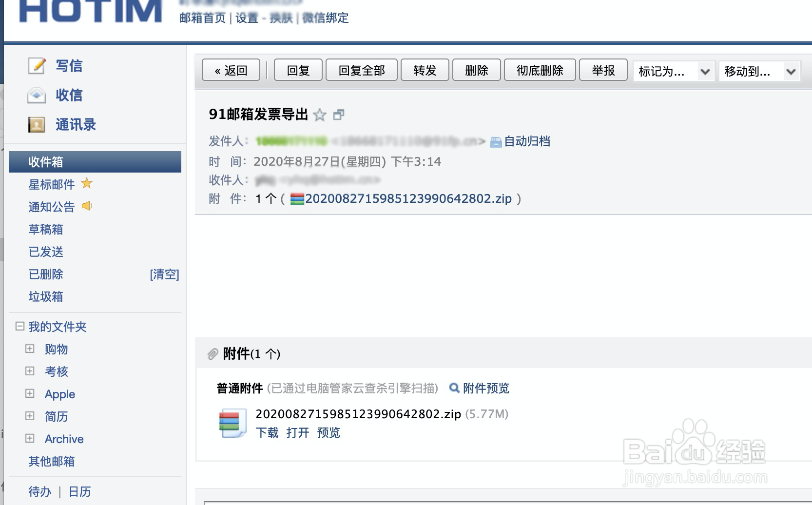
Task: Click the receive mail envelope icon
Action: 37,95
